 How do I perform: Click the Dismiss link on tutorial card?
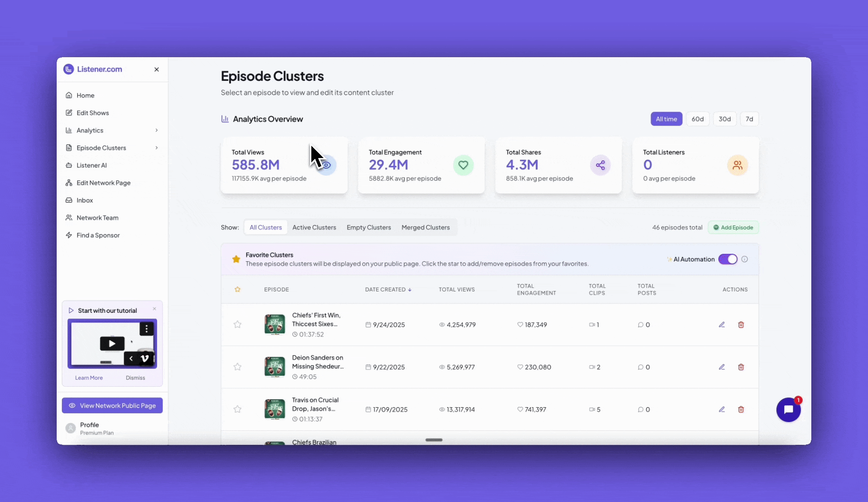135,378
